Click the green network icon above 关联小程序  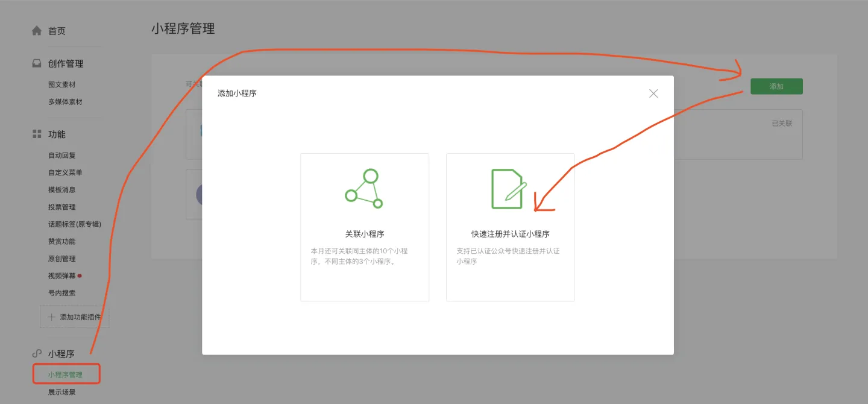click(x=364, y=190)
